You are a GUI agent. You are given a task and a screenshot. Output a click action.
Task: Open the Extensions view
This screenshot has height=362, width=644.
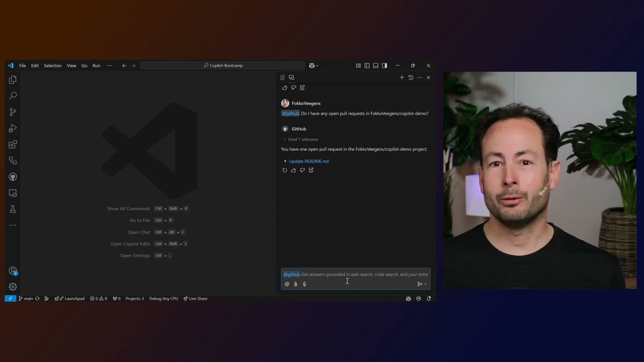point(13,144)
